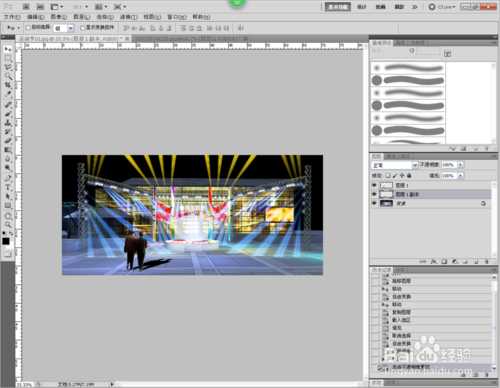This screenshot has height=388, width=500.
Task: Select the Zoom magnifier tool in toolbox
Action: coord(7,224)
